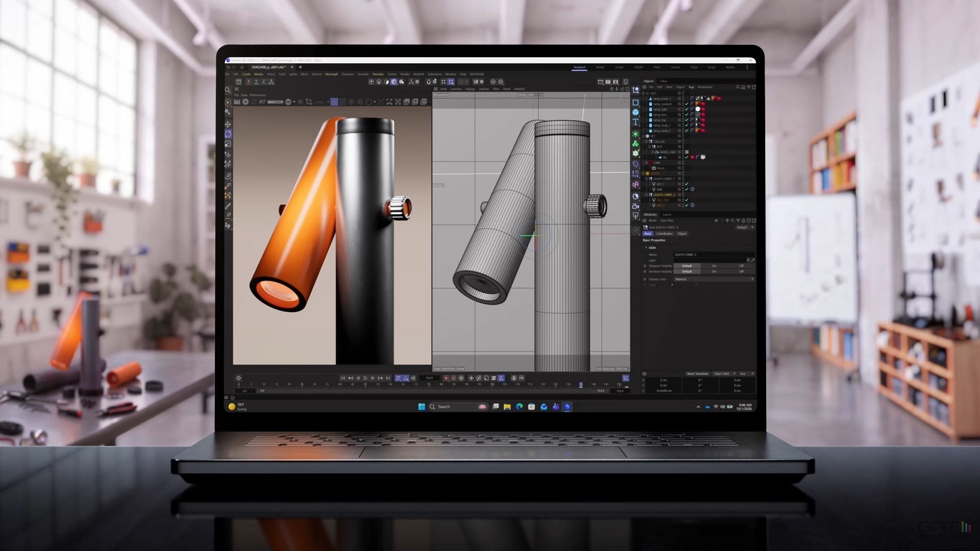
Task: Activate the Model mode cube icon
Action: click(394, 82)
